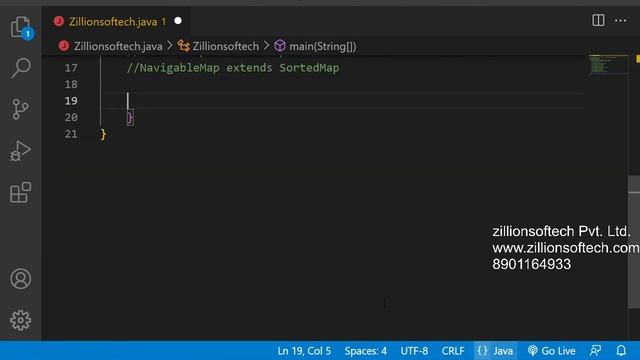Click Zillionsoftech.java in the breadcrumb
This screenshot has height=360, width=640.
118,46
